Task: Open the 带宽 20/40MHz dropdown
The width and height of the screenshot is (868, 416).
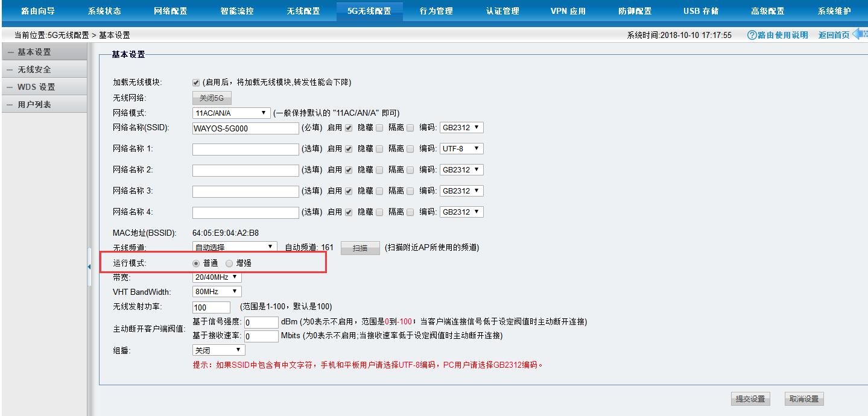Action: 217,277
